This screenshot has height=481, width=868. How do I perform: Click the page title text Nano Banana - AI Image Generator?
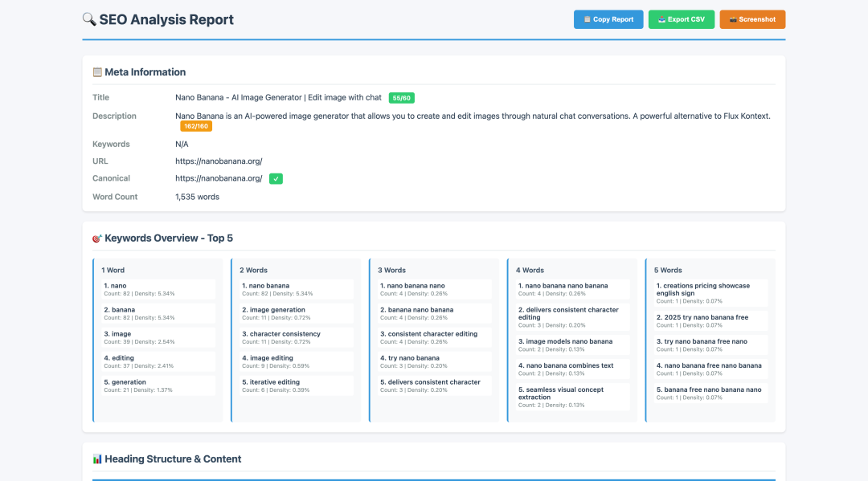click(x=278, y=97)
